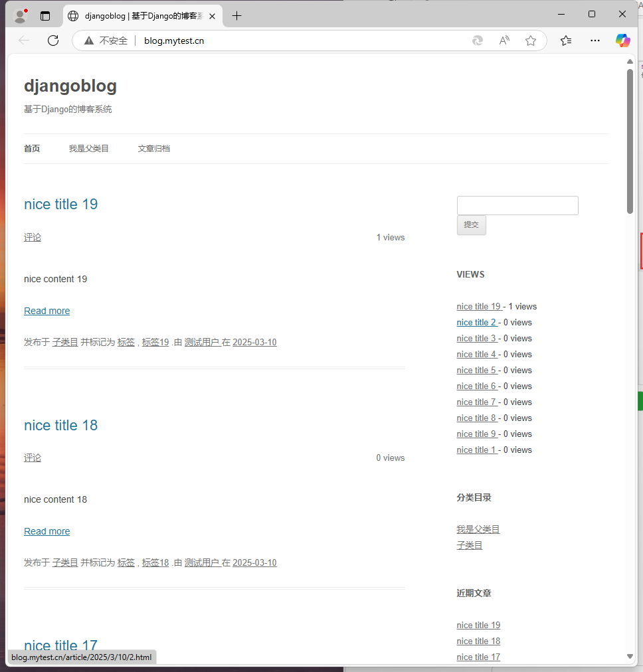
Task: Go back with the back arrow
Action: [24, 41]
